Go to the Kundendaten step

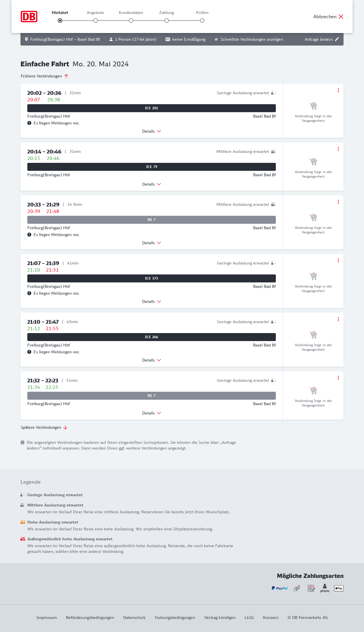point(131,20)
